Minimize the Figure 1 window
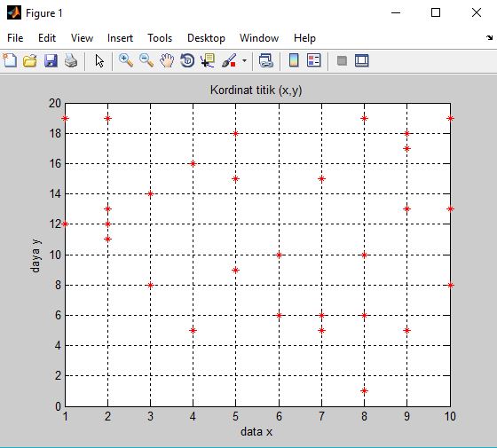The width and height of the screenshot is (497, 448). [x=396, y=13]
